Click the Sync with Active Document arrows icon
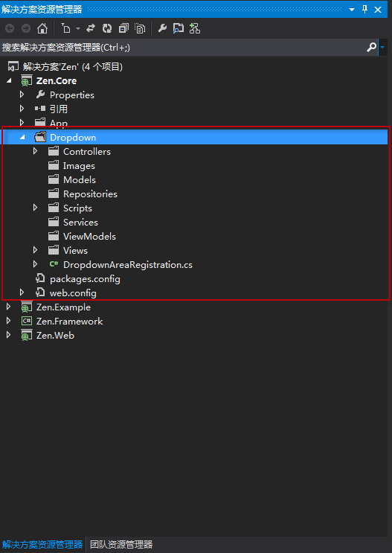This screenshot has height=553, width=392. click(91, 28)
